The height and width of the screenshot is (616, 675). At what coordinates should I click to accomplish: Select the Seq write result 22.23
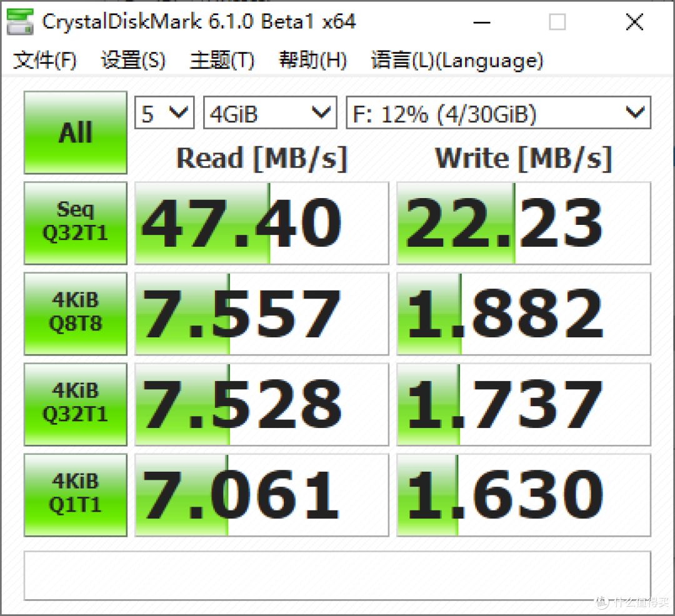[524, 223]
